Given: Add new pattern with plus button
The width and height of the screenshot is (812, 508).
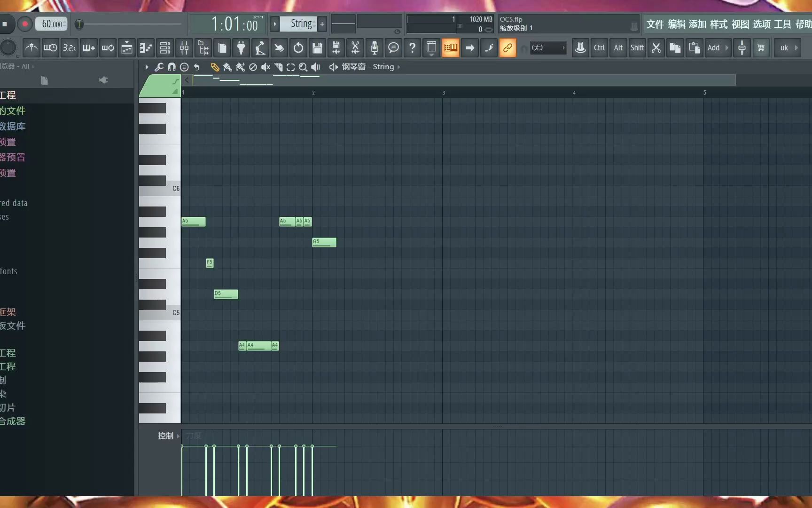Looking at the screenshot, I should point(322,24).
